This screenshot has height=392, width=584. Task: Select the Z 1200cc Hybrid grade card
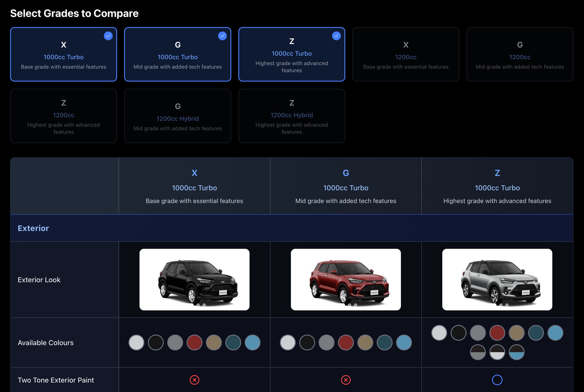[292, 116]
